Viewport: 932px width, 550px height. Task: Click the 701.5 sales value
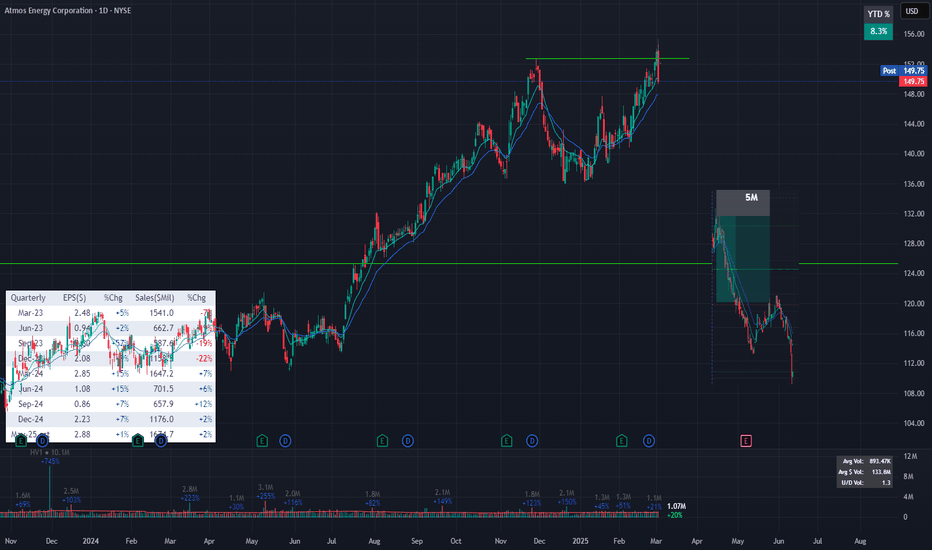[x=163, y=389]
